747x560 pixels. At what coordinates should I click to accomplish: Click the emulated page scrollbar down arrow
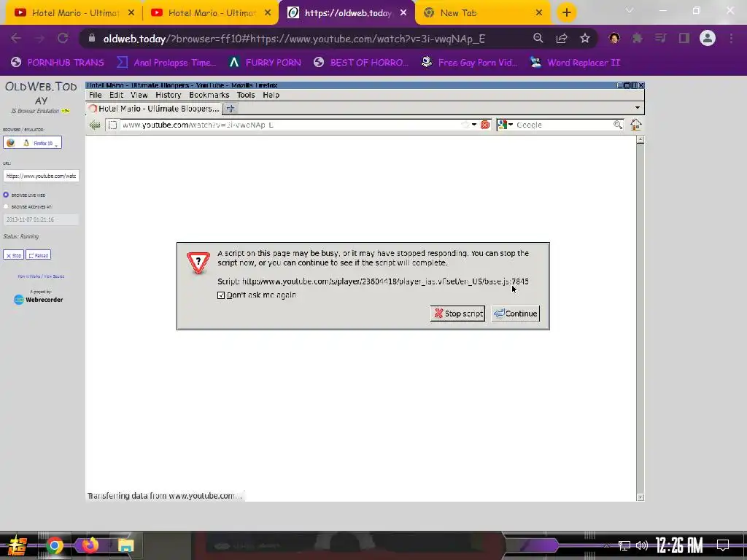[x=640, y=497]
